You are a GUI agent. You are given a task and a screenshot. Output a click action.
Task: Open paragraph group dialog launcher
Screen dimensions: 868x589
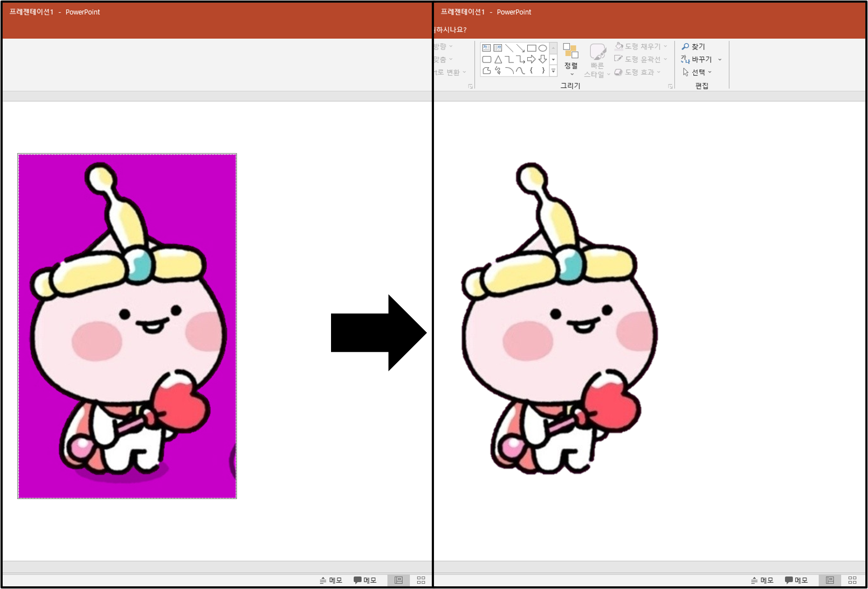tap(471, 86)
